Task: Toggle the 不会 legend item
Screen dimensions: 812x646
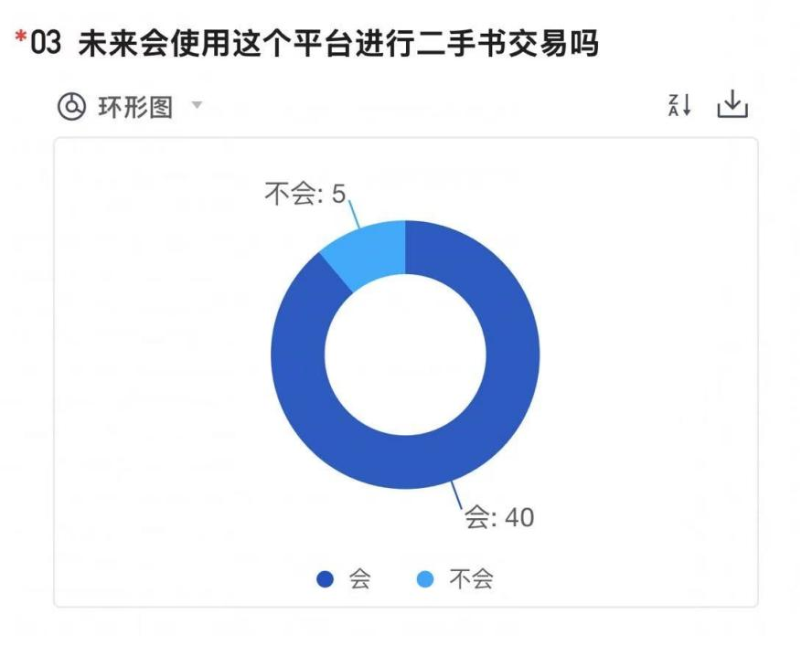Action: [x=455, y=578]
